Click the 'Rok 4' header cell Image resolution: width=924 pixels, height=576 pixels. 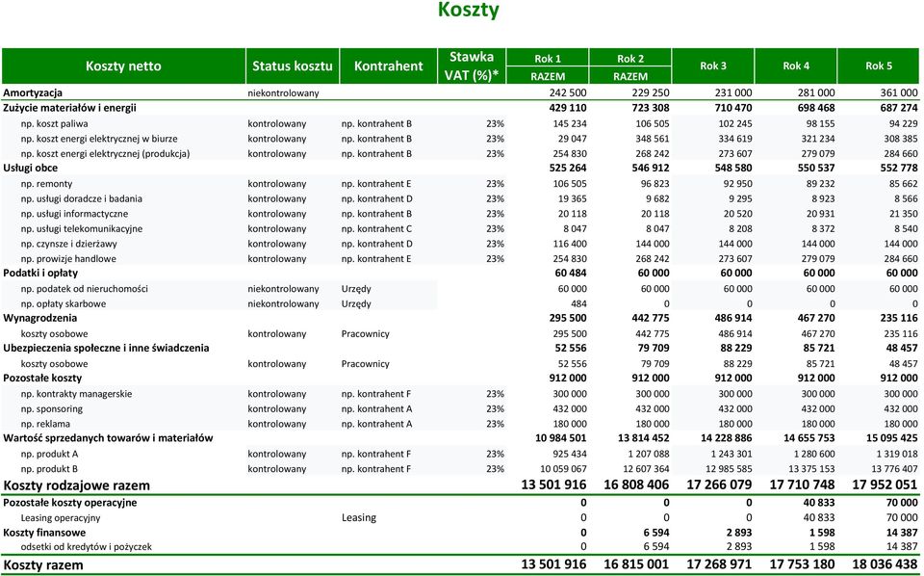[x=796, y=66]
